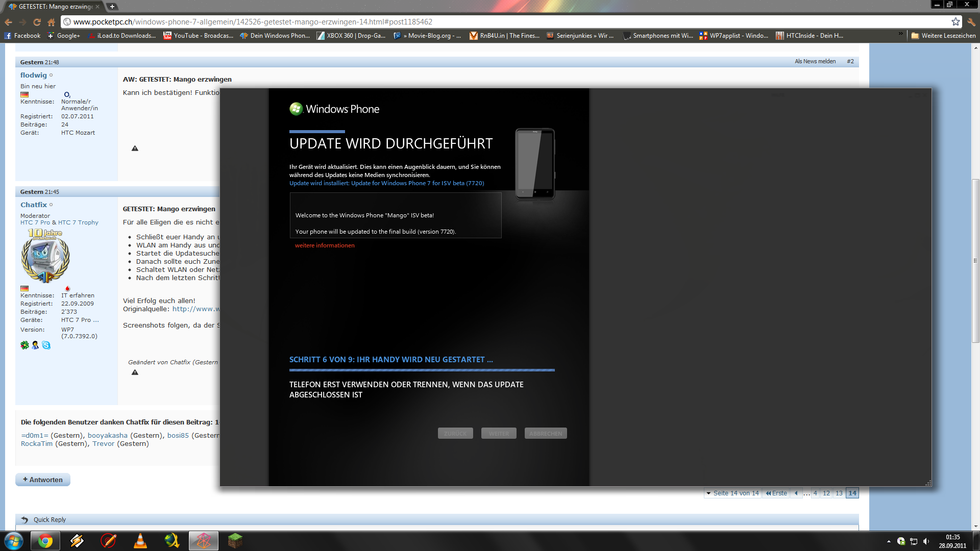Viewport: 980px width, 551px height.
Task: Go to the browser Home page
Action: pyautogui.click(x=51, y=22)
